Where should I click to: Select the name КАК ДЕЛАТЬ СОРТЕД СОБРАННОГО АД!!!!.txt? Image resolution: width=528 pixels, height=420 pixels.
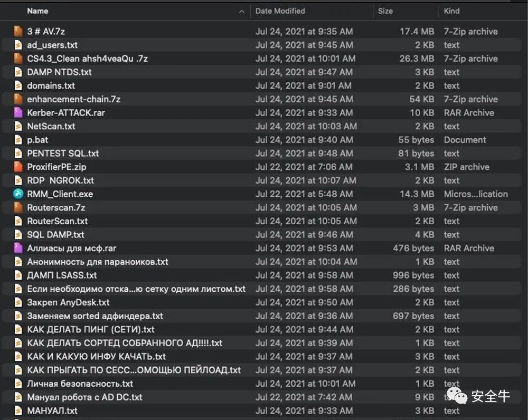tap(125, 343)
